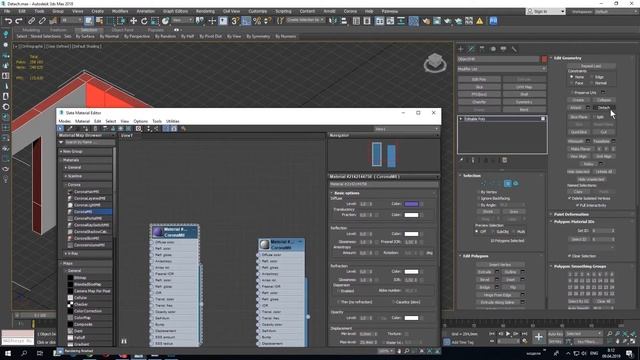Toggle Angle Snap icon
640x360 pixels.
[x=246, y=21]
